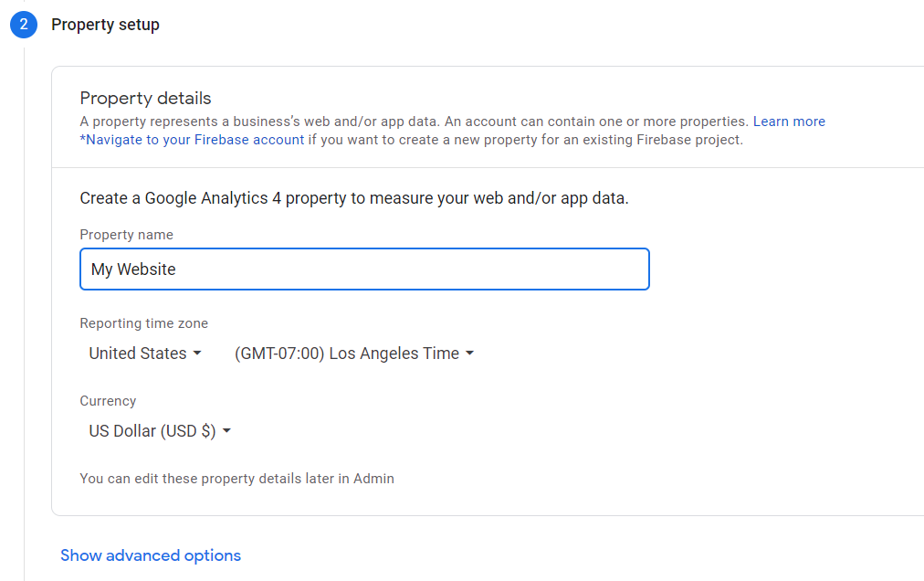
Task: Click the property description sentence under Property details
Action: pos(414,121)
